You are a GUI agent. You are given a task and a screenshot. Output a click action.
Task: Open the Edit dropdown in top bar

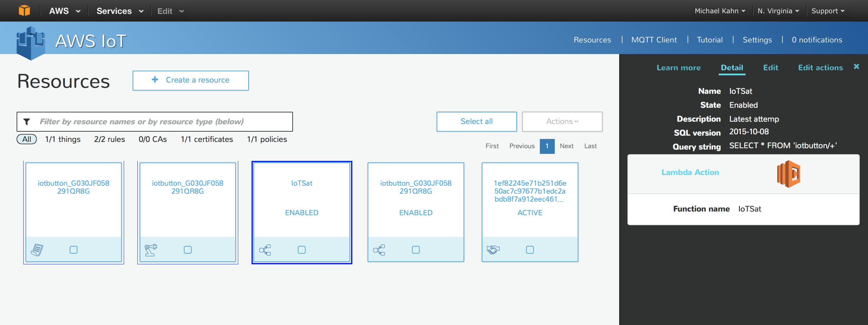click(171, 11)
